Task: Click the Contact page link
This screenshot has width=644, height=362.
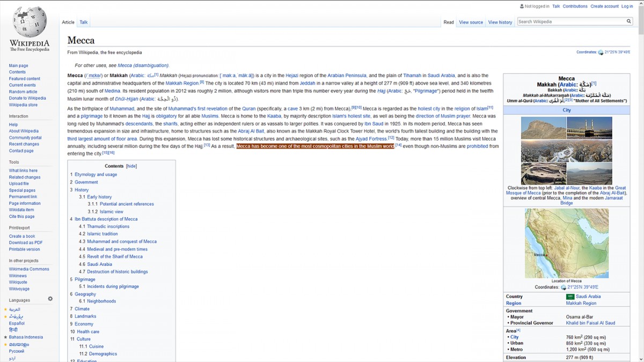Action: pyautogui.click(x=21, y=151)
